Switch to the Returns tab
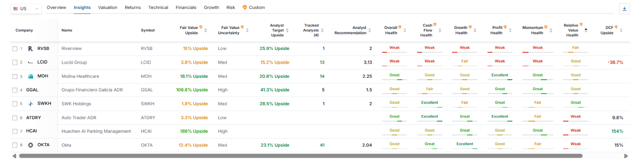 pyautogui.click(x=133, y=8)
